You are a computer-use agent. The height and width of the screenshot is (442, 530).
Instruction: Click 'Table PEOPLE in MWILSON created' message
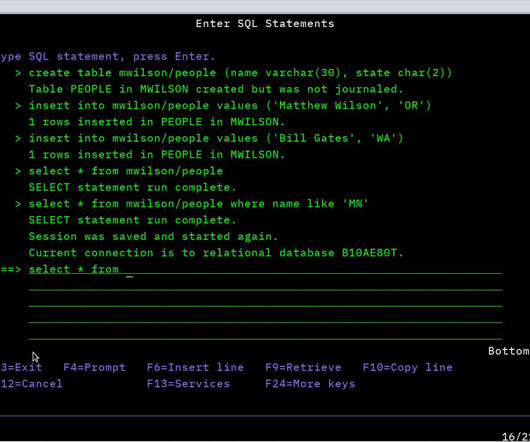coord(216,89)
